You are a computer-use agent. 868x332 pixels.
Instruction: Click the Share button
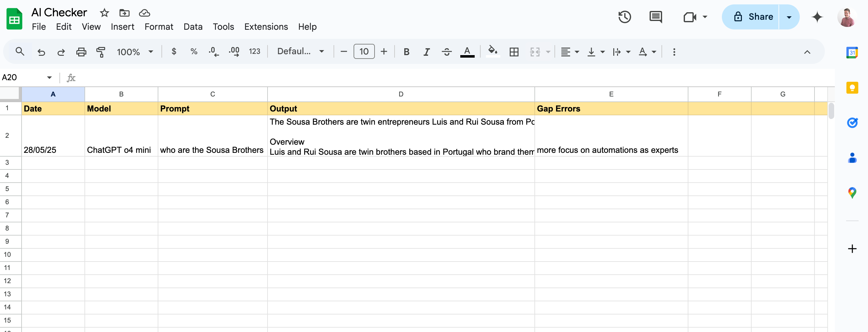pos(750,17)
